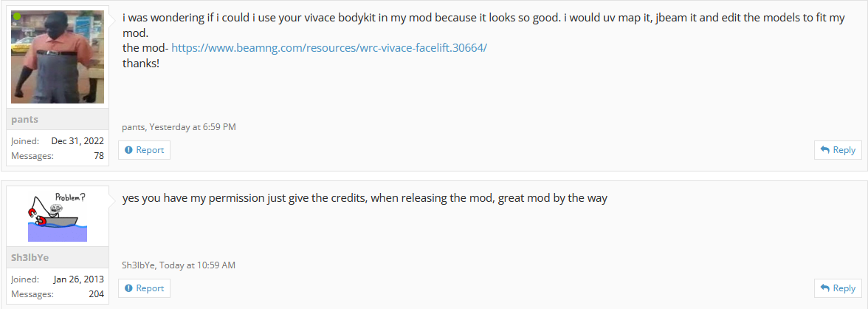Click pants' message count 78
The height and width of the screenshot is (309, 868).
[99, 156]
